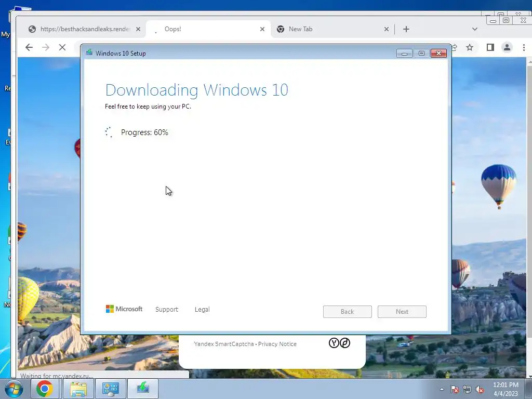Switch to the besthacksandleaks browser tab
Image resolution: width=532 pixels, height=399 pixels.
coord(83,29)
